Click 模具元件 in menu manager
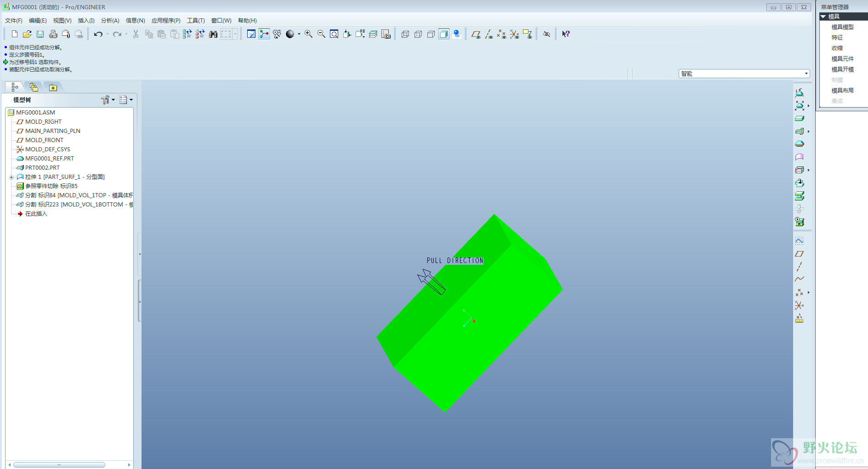The height and width of the screenshot is (469, 868). point(842,59)
